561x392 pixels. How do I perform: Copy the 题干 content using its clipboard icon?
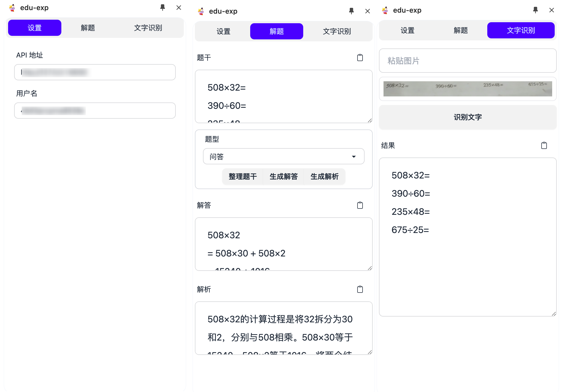(360, 58)
